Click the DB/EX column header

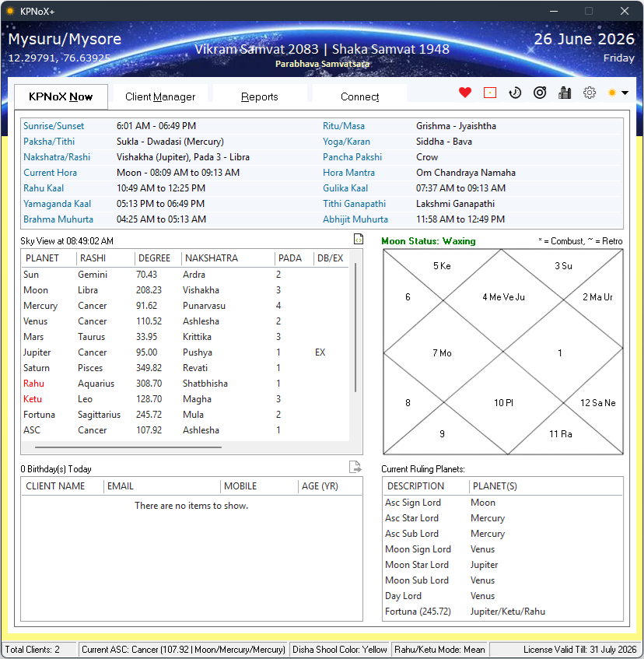pos(331,258)
